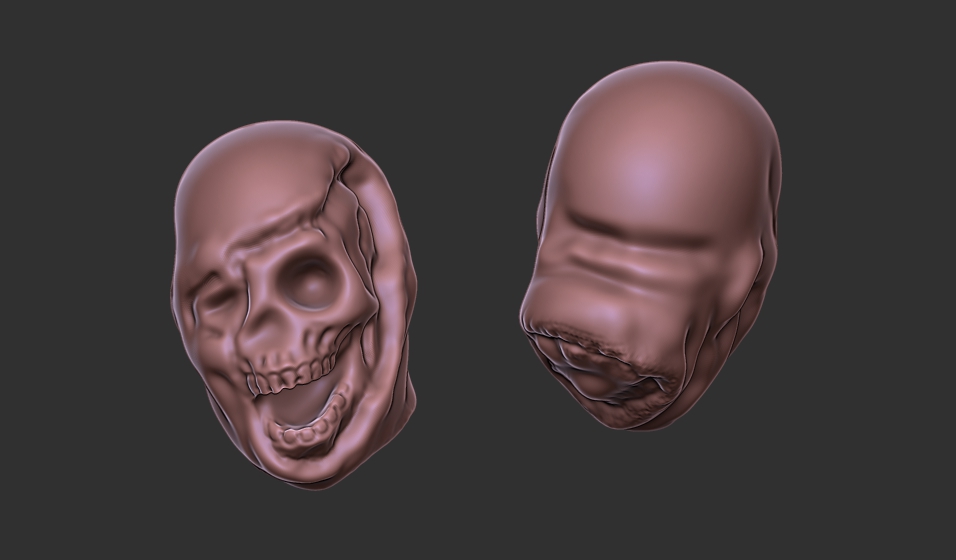Select the smooth bald head sculpt
Screen dimensions: 956x560
tap(651, 245)
